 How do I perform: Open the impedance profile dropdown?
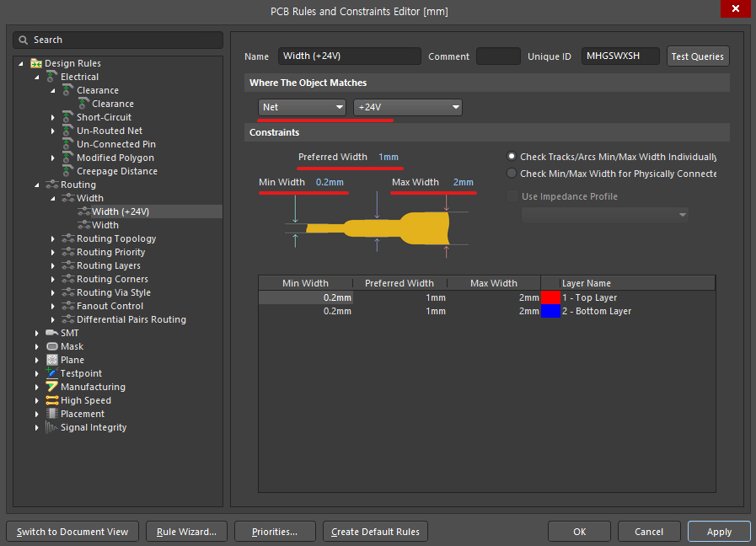[x=604, y=215]
